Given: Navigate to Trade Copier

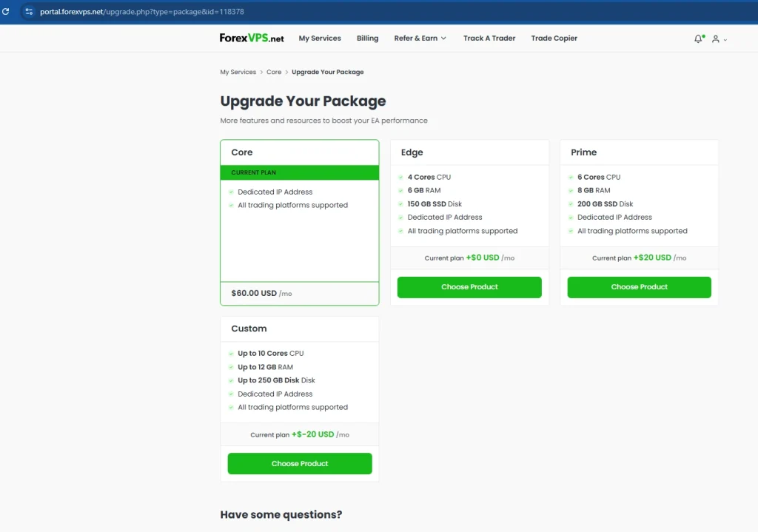Looking at the screenshot, I should click(554, 38).
